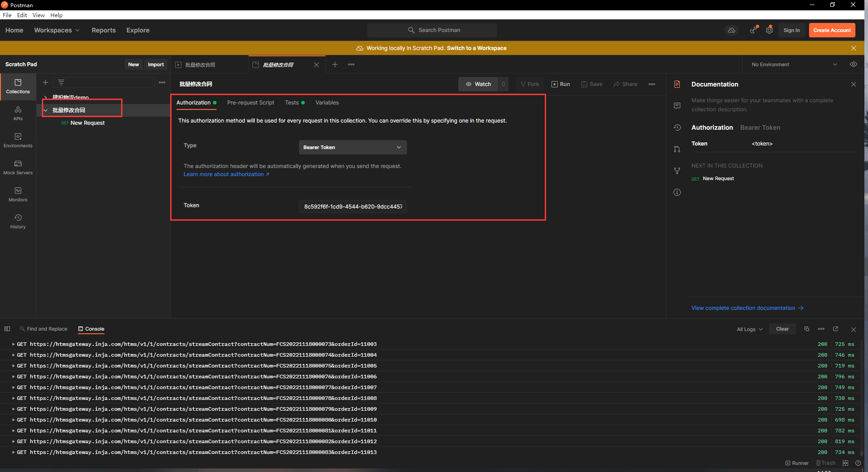Click the Create Account button
Viewport: 868px width, 472px height.
point(832,30)
